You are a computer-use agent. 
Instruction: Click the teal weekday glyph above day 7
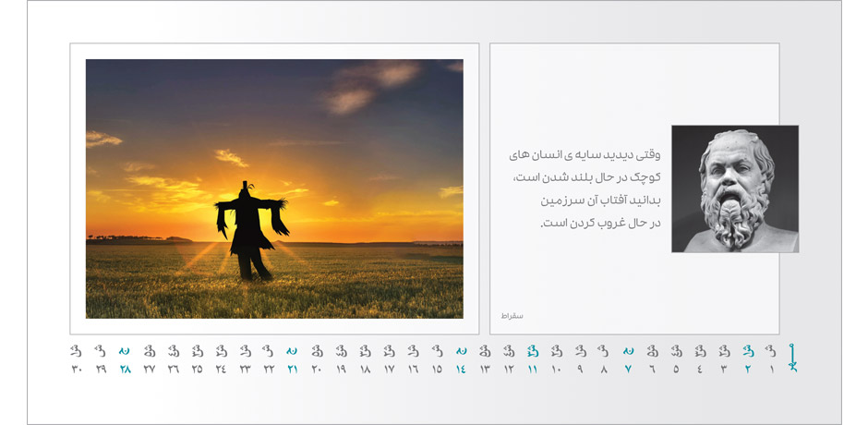628,351
